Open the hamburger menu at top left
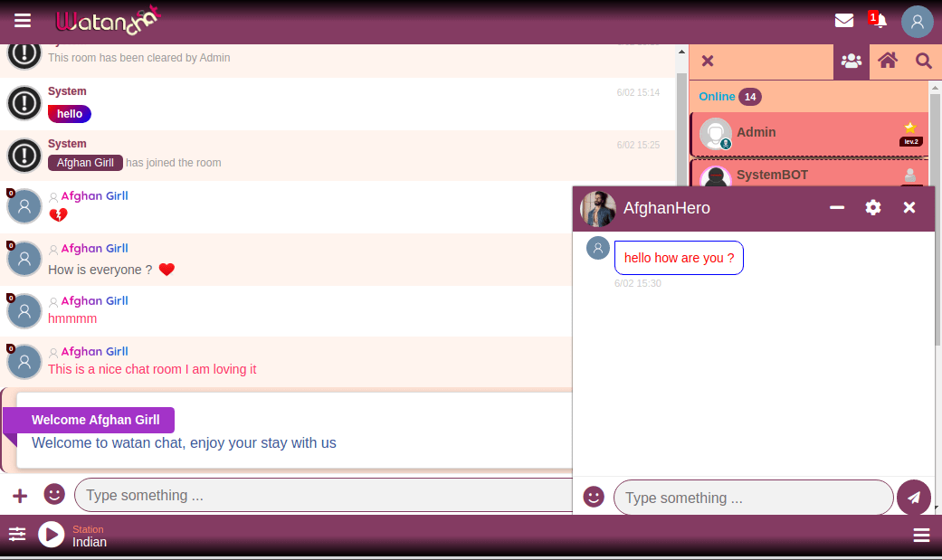 click(x=23, y=21)
